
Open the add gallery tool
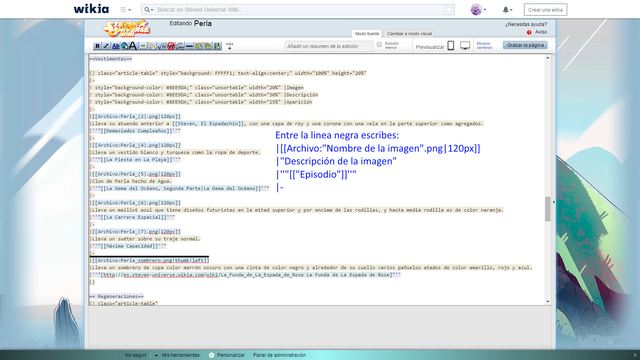pos(208,46)
